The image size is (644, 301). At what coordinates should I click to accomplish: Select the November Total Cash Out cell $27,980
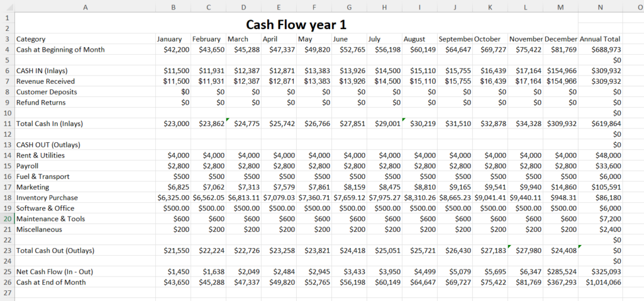coord(525,251)
